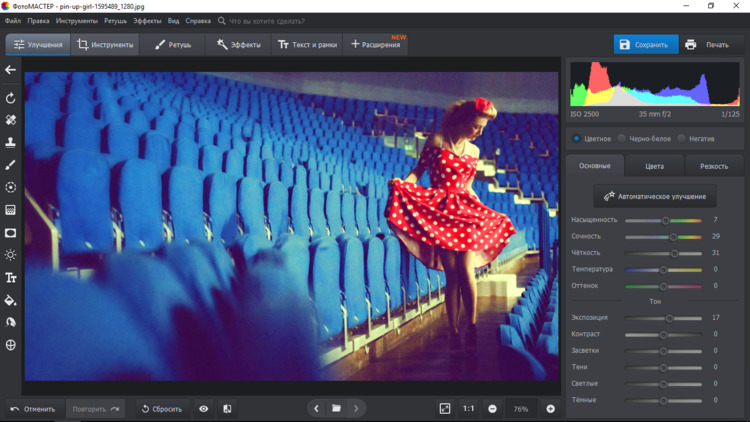Viewport: 750px width, 422px height.
Task: Click the Автоматическое улучшение button
Action: pos(654,196)
